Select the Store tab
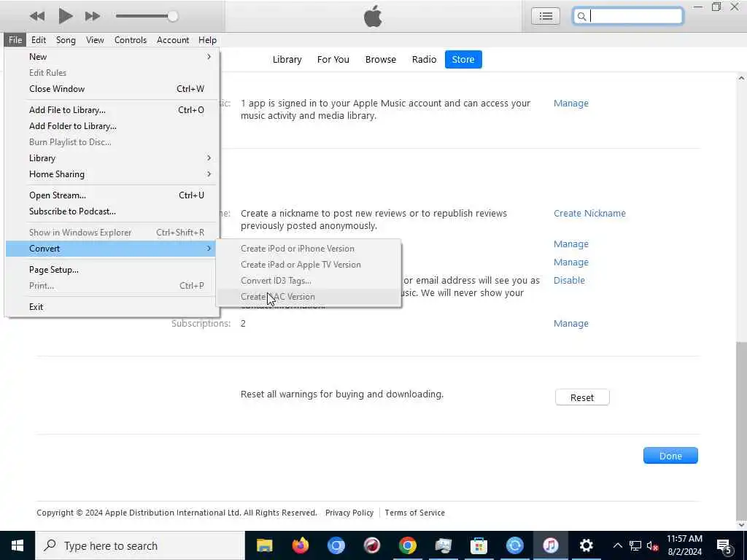 click(x=463, y=60)
